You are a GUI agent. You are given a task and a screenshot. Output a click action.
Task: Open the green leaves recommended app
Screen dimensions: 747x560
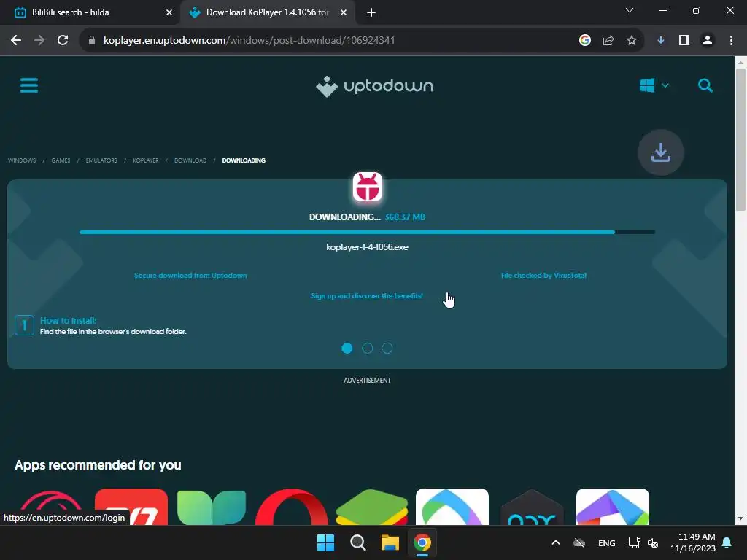[212, 507]
